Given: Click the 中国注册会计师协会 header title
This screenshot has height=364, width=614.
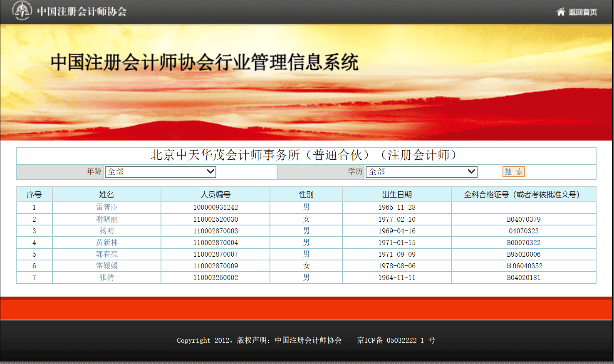Looking at the screenshot, I should pos(82,11).
